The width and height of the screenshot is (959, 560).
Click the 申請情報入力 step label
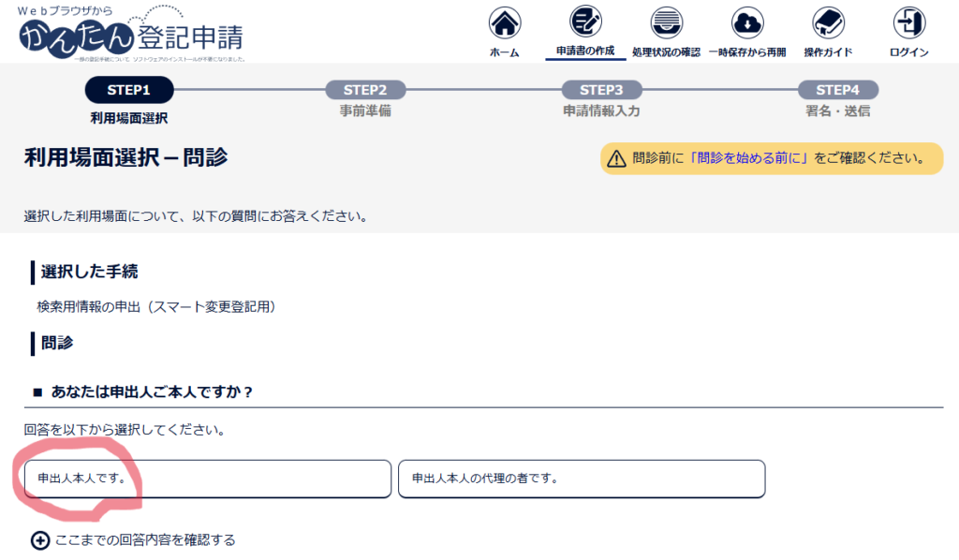coord(601,111)
